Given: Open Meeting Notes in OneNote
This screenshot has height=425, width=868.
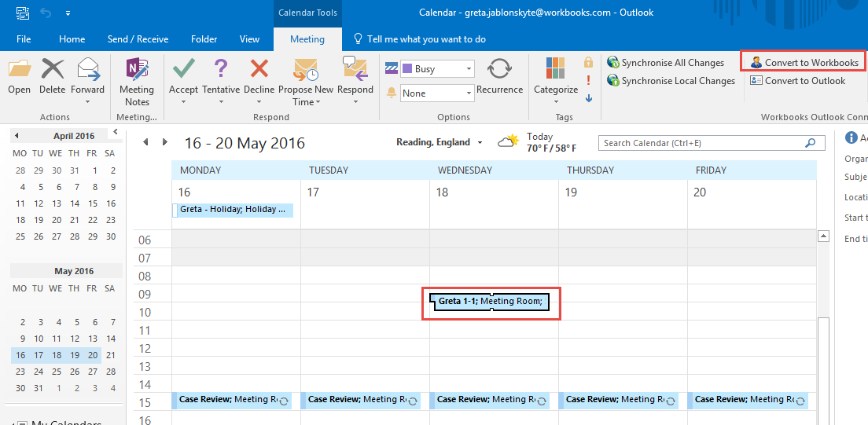Looking at the screenshot, I should [137, 82].
